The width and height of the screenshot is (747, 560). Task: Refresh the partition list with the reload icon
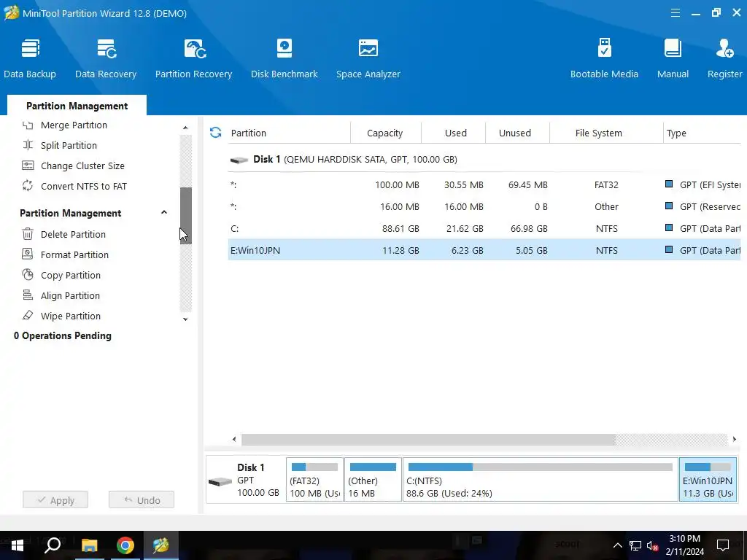click(215, 133)
